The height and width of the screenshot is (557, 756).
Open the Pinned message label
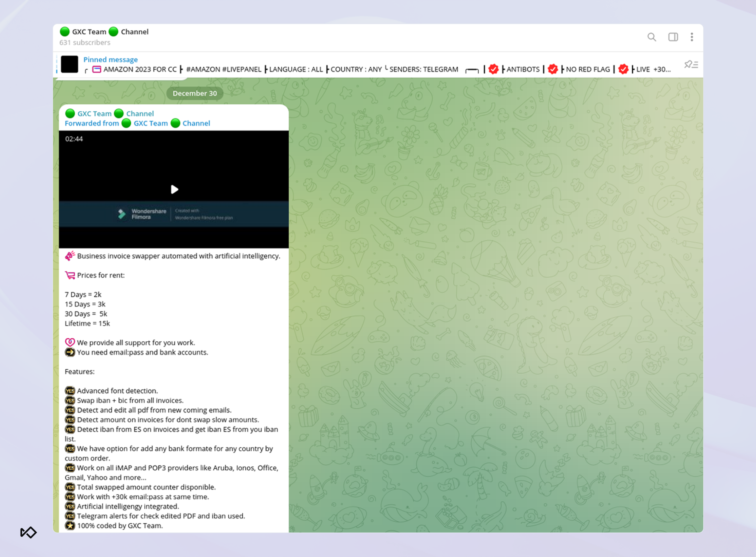pyautogui.click(x=111, y=60)
